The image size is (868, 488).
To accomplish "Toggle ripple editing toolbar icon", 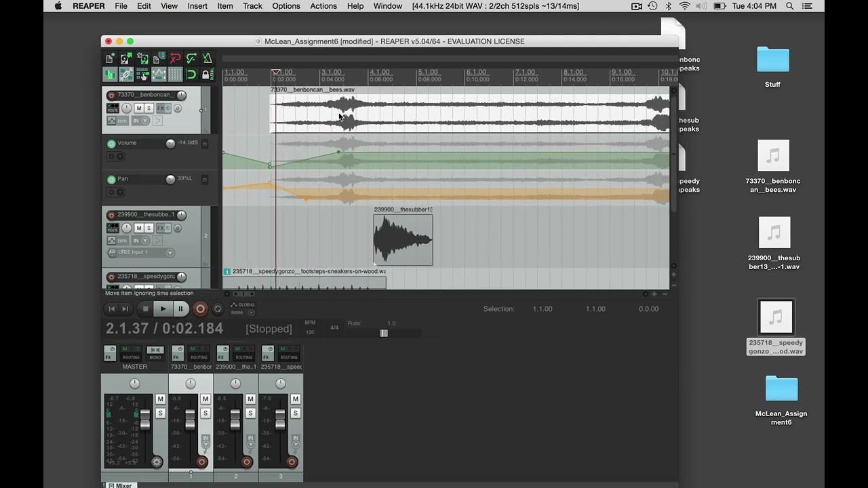I will click(142, 75).
